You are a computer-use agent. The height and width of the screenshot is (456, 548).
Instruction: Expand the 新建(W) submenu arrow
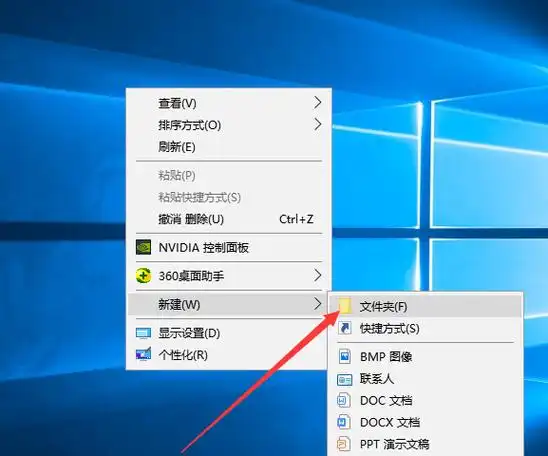(317, 304)
